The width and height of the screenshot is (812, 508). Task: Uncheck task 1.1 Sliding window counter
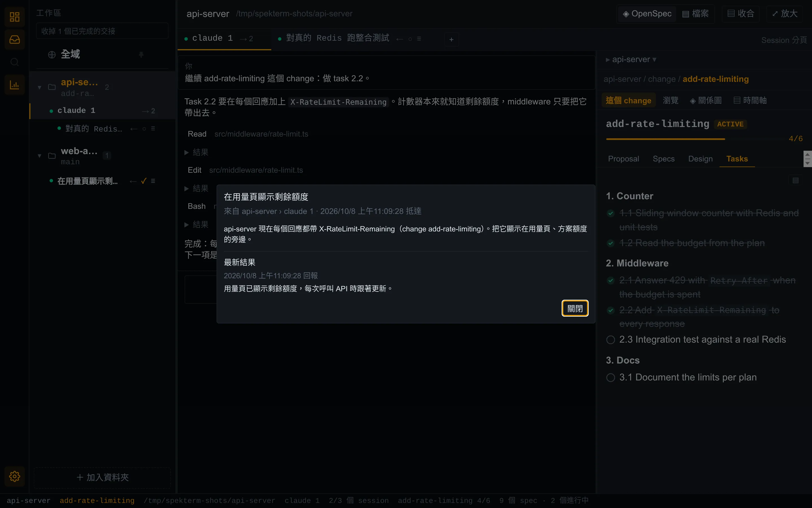click(x=611, y=213)
